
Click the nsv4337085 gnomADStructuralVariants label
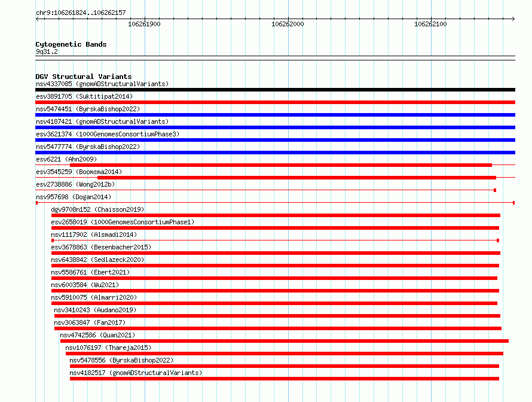[102, 84]
